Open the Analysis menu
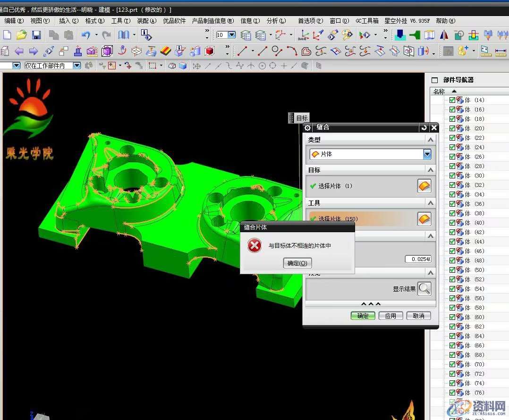The height and width of the screenshot is (420, 509). [276, 21]
